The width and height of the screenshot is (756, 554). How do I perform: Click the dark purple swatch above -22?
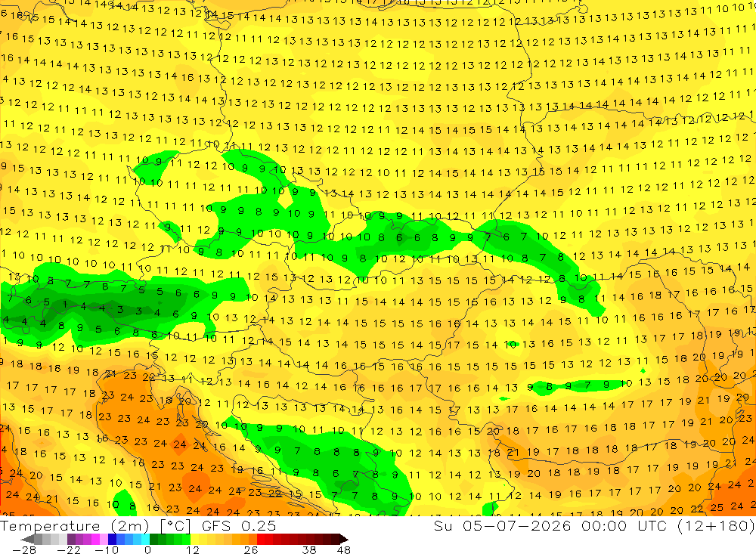pyautogui.click(x=71, y=539)
